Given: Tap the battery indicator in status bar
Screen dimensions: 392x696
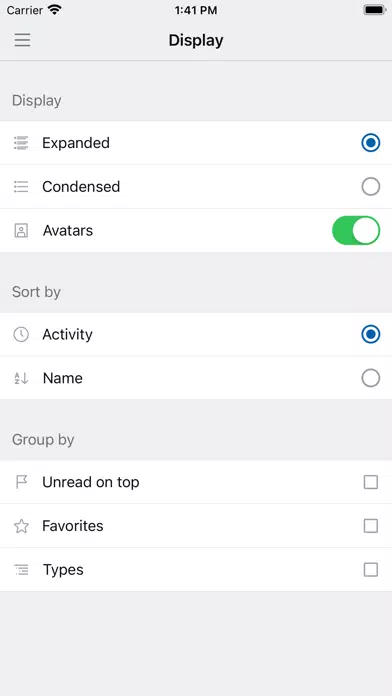Looking at the screenshot, I should click(x=375, y=10).
